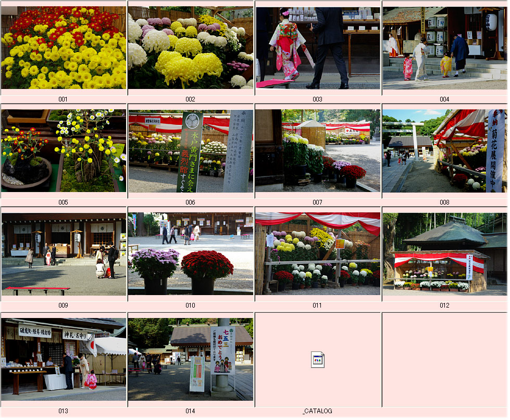Click thumbnail 003 of girl in kimono
This screenshot has height=420, width=510.
click(318, 48)
